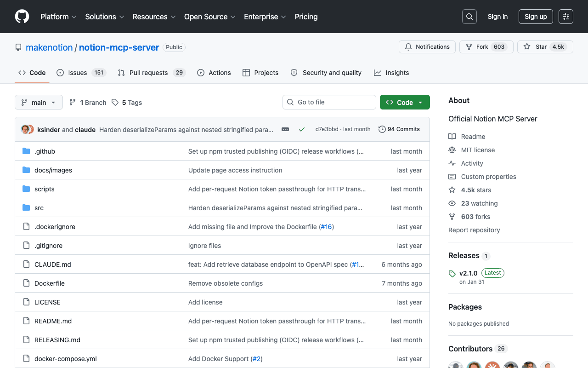Viewport: 588px width, 368px height.
Task: Switch to the Issues tab
Action: [81, 73]
